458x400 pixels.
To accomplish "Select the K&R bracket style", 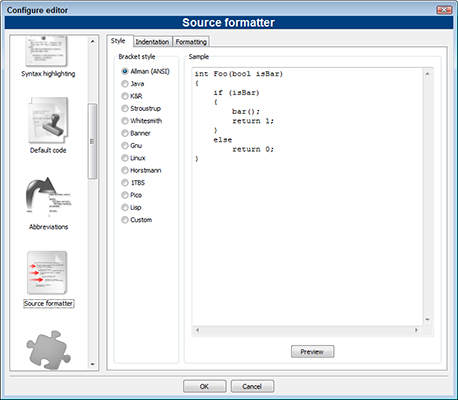I will (x=132, y=96).
